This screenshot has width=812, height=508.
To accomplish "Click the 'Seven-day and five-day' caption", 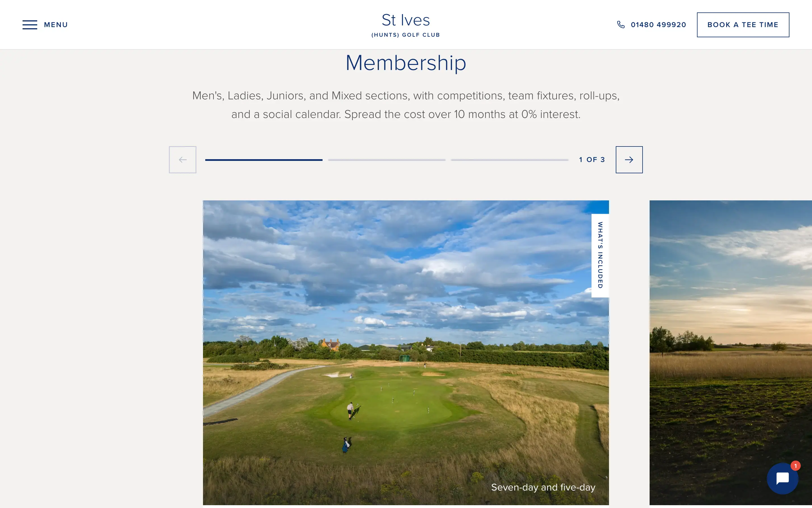I will (543, 487).
